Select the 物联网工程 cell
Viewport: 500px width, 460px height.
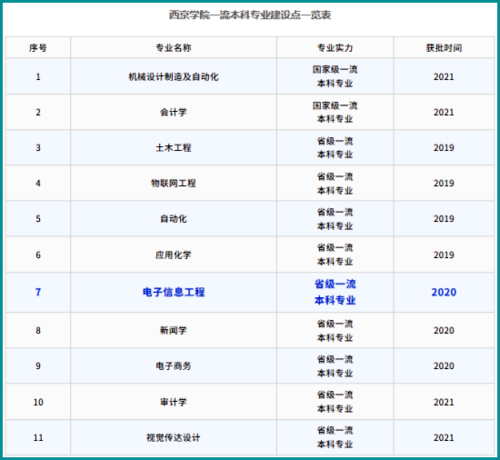coord(173,183)
